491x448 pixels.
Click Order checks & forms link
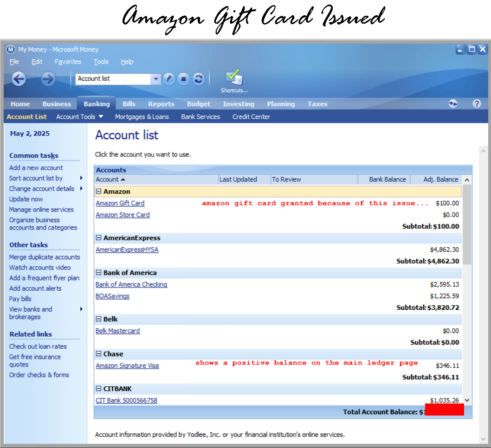coord(39,375)
